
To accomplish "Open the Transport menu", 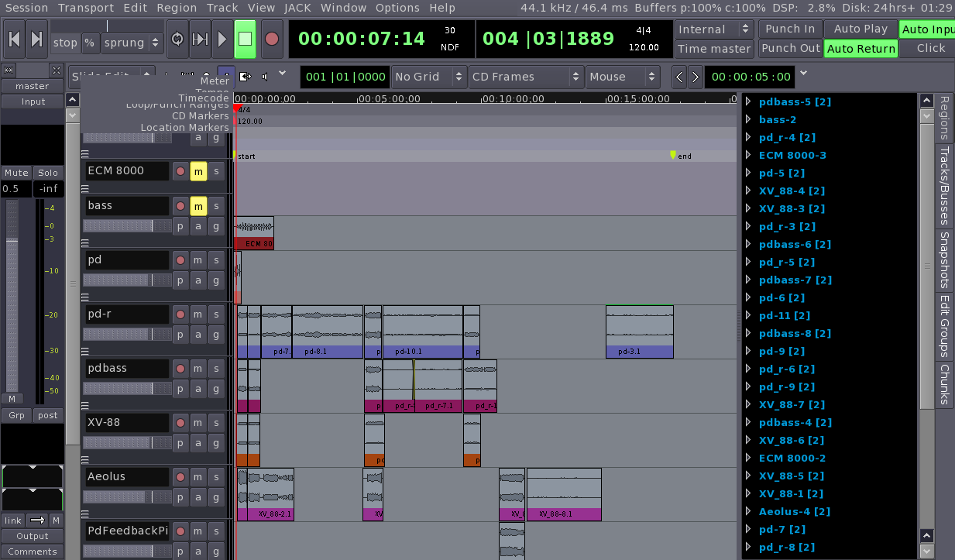I will tap(85, 8).
